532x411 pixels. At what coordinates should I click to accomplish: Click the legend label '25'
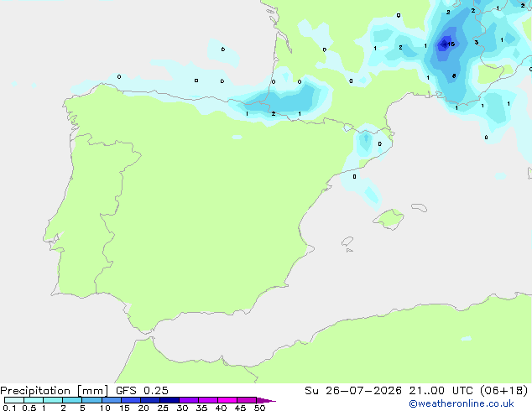tap(163, 408)
